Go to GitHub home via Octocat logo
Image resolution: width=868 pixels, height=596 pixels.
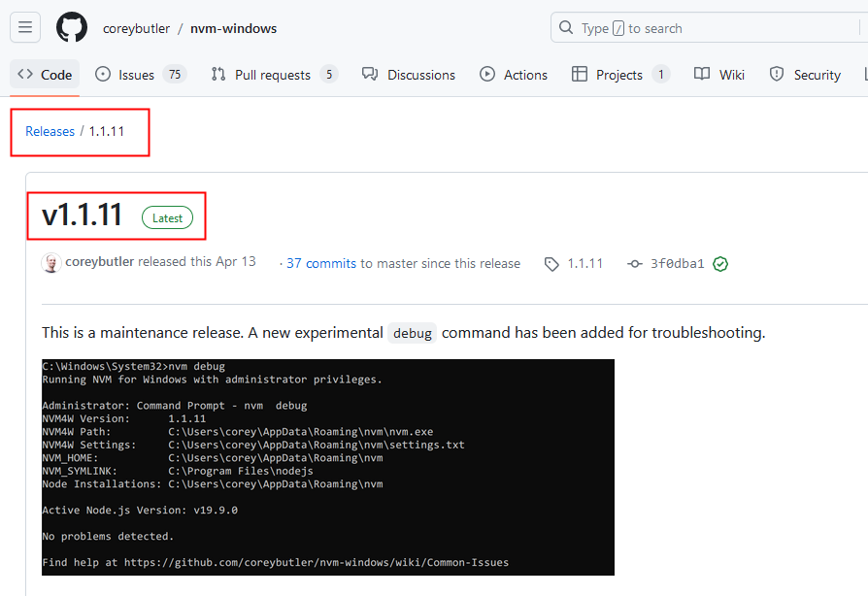tap(72, 27)
